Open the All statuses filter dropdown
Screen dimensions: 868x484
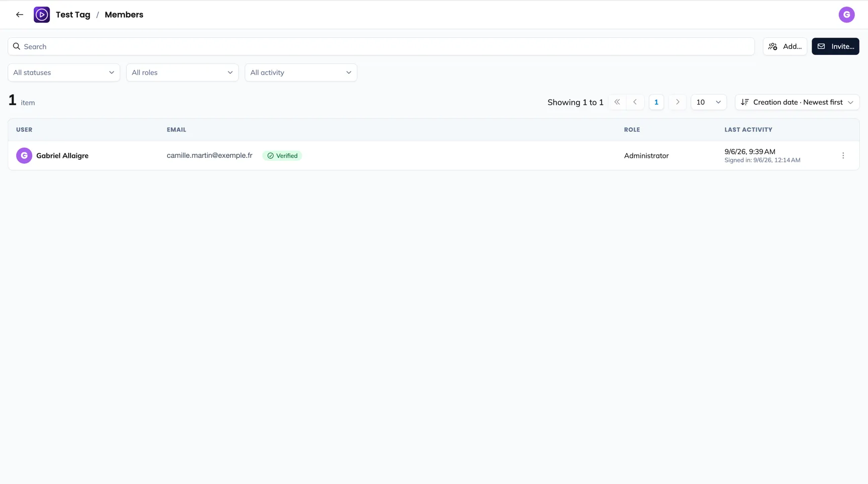(64, 72)
